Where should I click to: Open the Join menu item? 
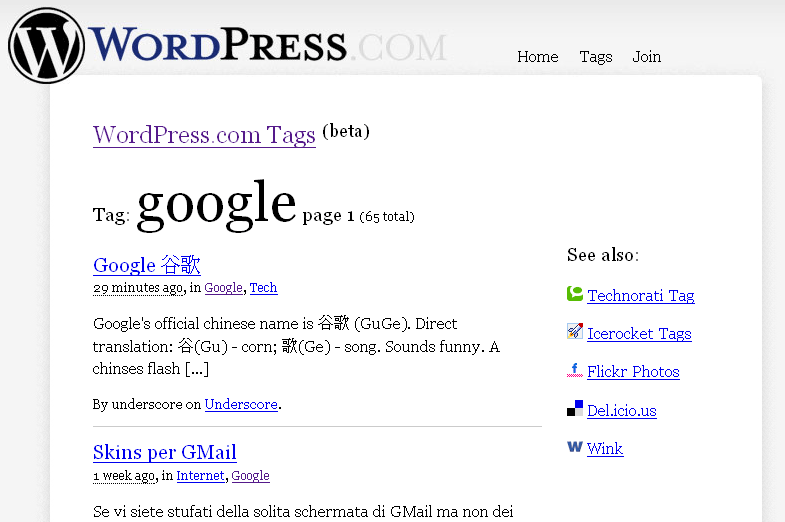pyautogui.click(x=646, y=57)
